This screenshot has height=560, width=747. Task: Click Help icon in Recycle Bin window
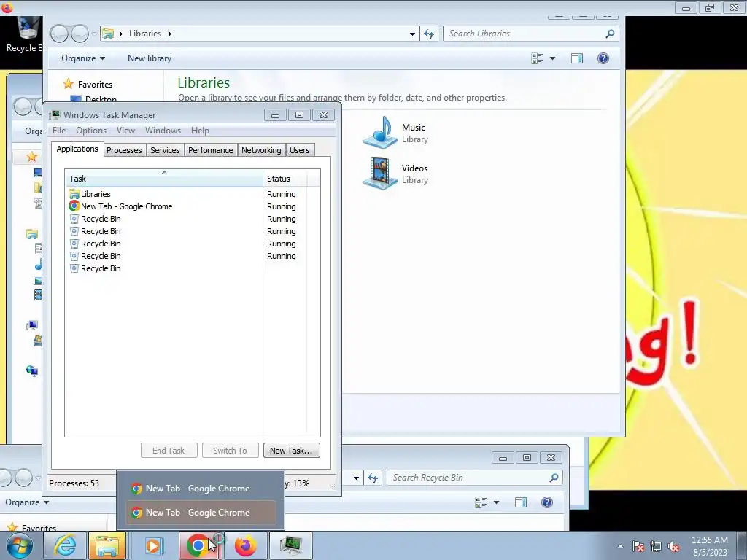pos(547,502)
